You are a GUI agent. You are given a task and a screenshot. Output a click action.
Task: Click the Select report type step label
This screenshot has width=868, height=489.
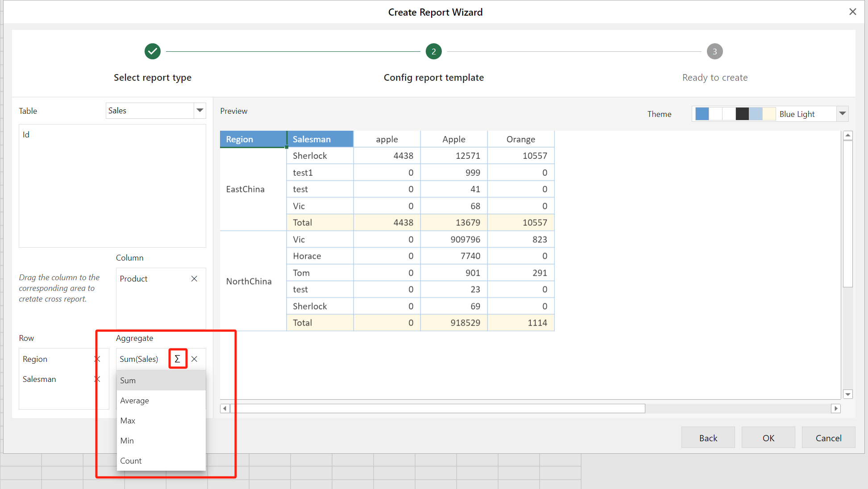[153, 78]
